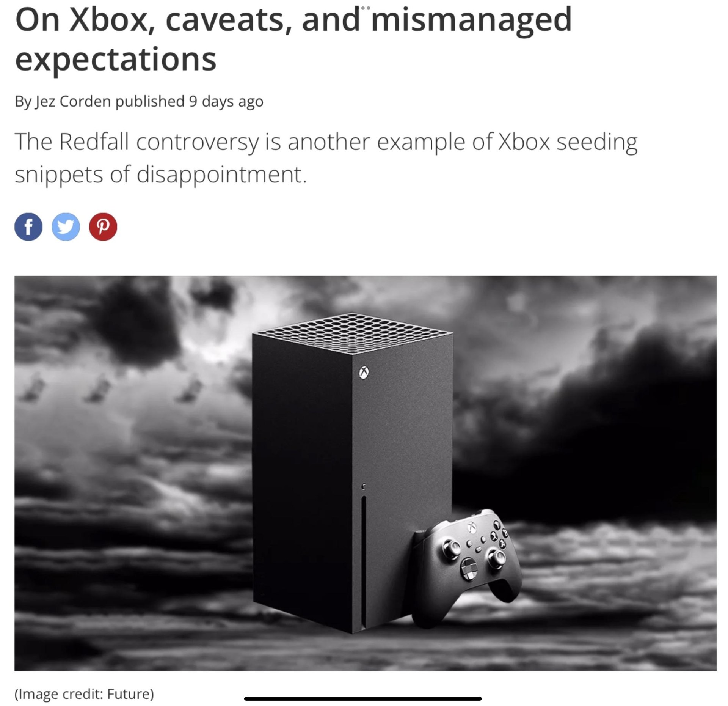
Task: Click the 'published 9 days ago' timestamp
Action: pos(189,101)
